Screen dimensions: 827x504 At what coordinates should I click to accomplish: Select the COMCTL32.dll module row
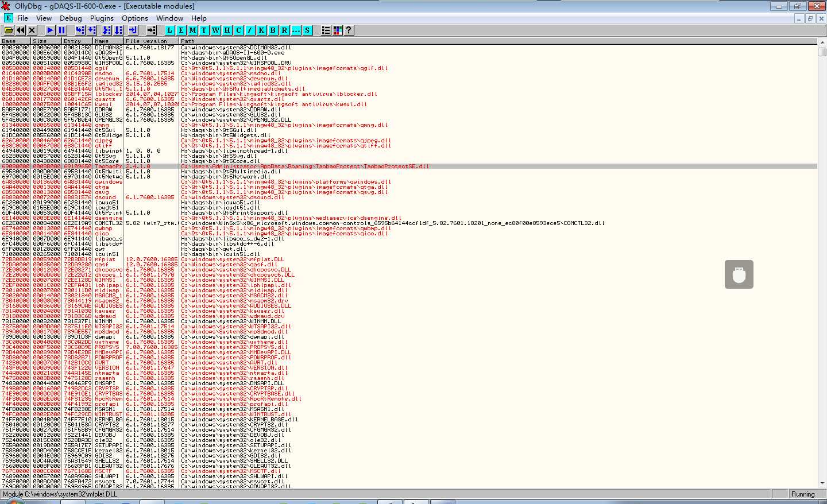click(408, 223)
